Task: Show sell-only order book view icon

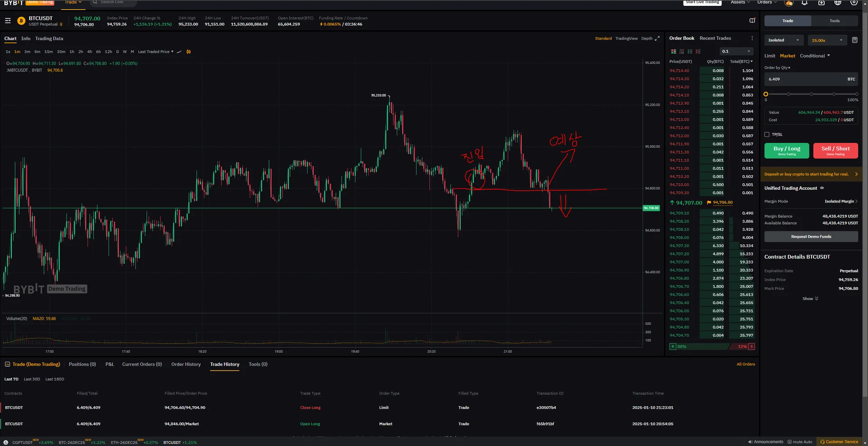Action: tap(698, 52)
